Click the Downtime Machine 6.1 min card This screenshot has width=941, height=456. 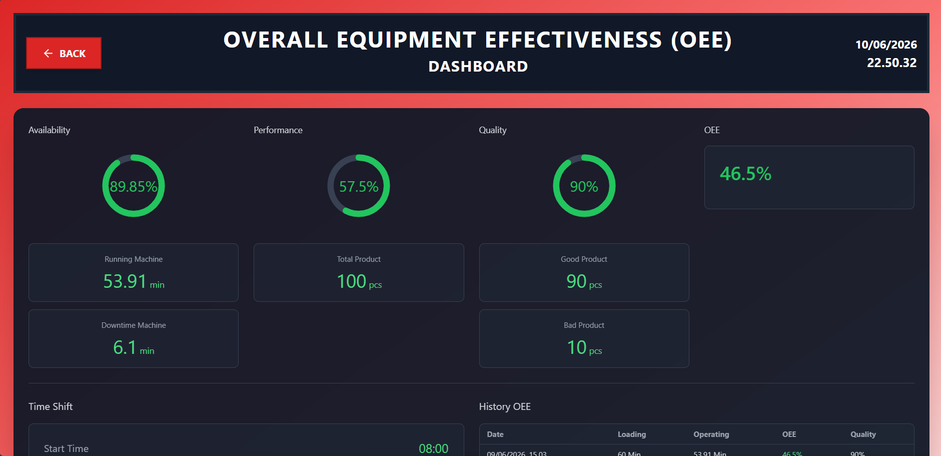pos(133,338)
